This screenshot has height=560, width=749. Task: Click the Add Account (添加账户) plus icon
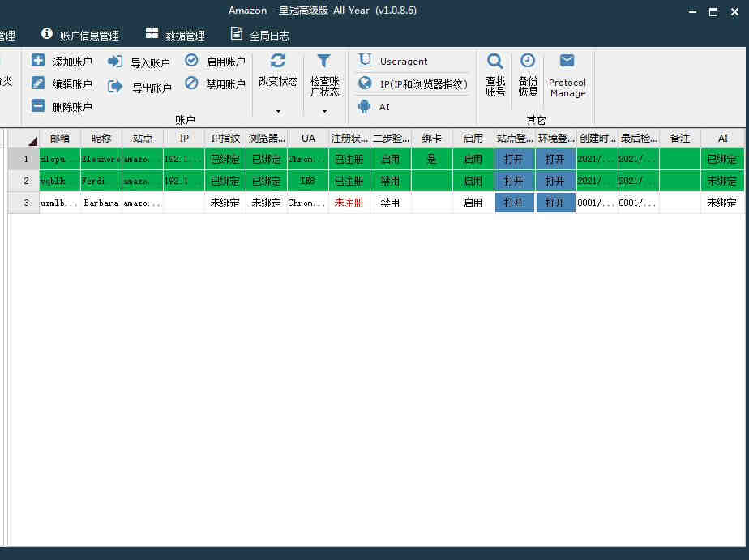click(38, 61)
